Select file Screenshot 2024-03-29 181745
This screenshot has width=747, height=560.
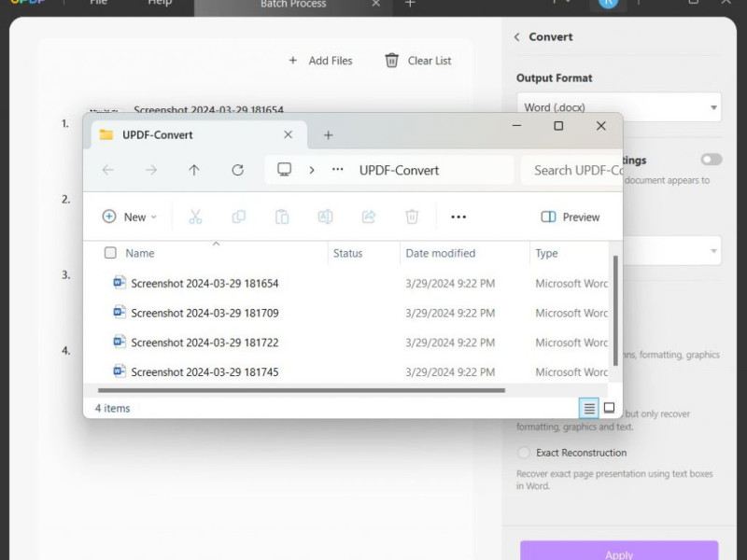[204, 371]
